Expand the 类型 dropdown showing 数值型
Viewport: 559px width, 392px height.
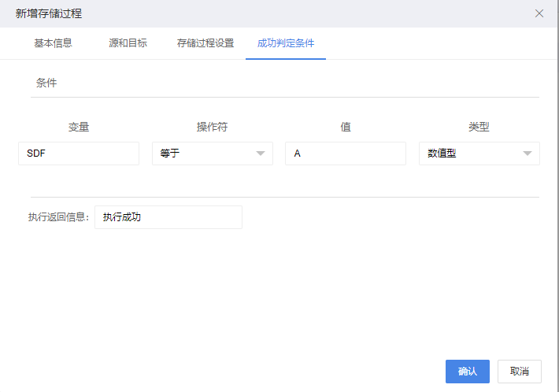(479, 153)
